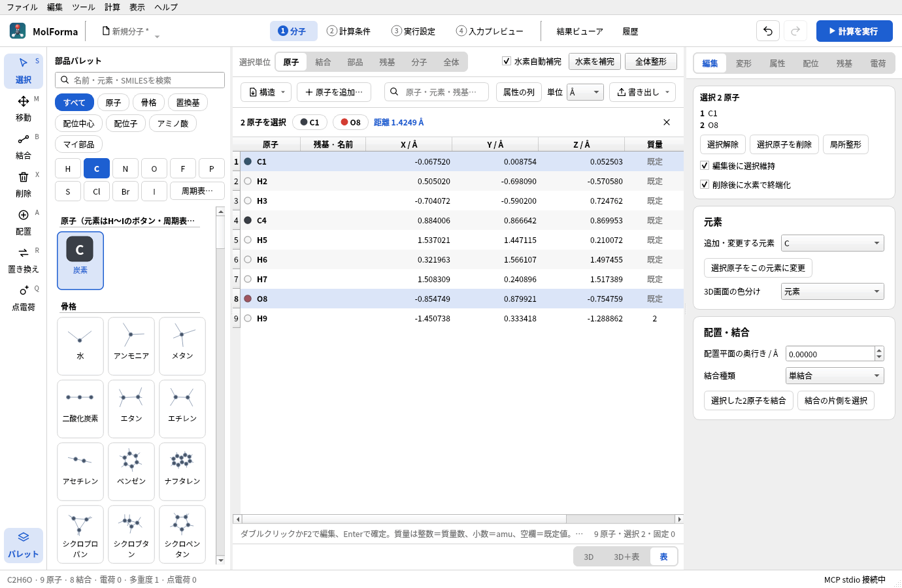Switch to the 計算条件 step tab
Screen dimensions: 902x588
pos(349,31)
